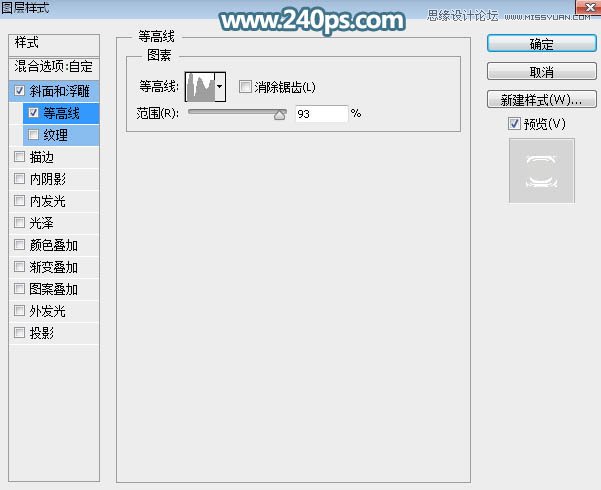Enable the 描边 checkbox
The image size is (601, 490).
(x=19, y=157)
